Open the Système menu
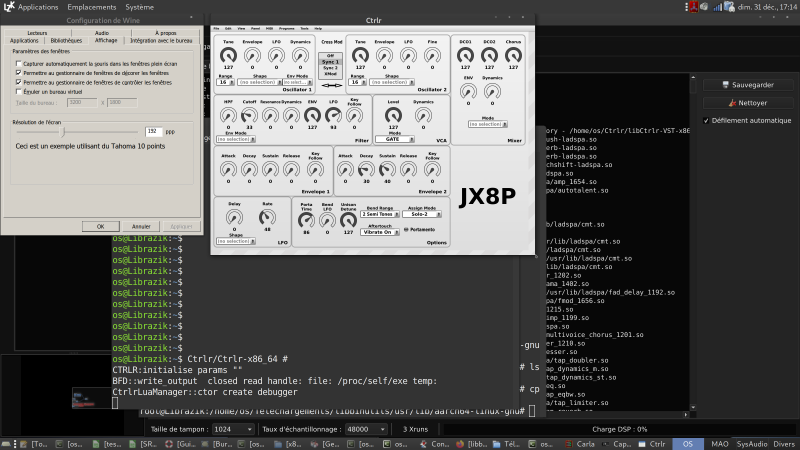 [x=139, y=7]
